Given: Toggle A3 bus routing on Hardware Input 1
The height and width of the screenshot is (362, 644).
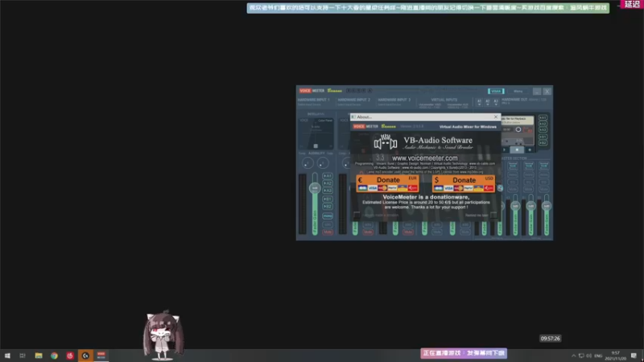Looking at the screenshot, I should [328, 191].
